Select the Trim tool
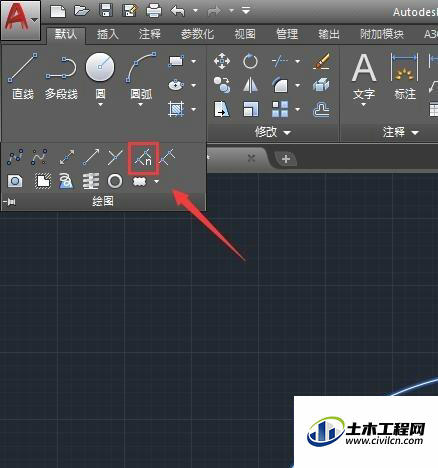This screenshot has width=438, height=468. pos(280,61)
